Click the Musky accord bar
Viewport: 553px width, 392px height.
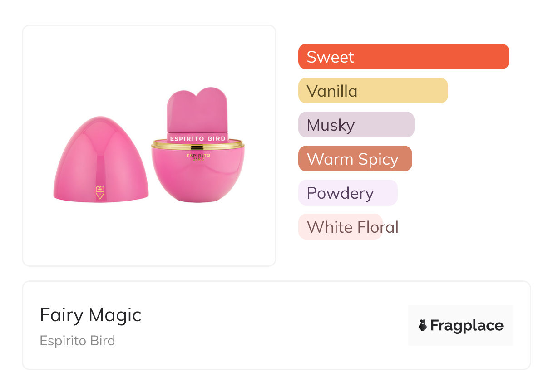356,125
